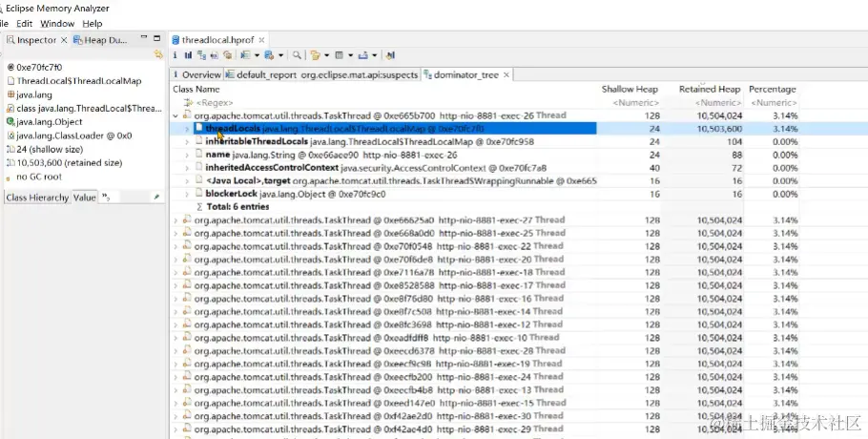Click the Open Query Browser icon
The height and width of the screenshot is (439, 868).
pos(270,55)
